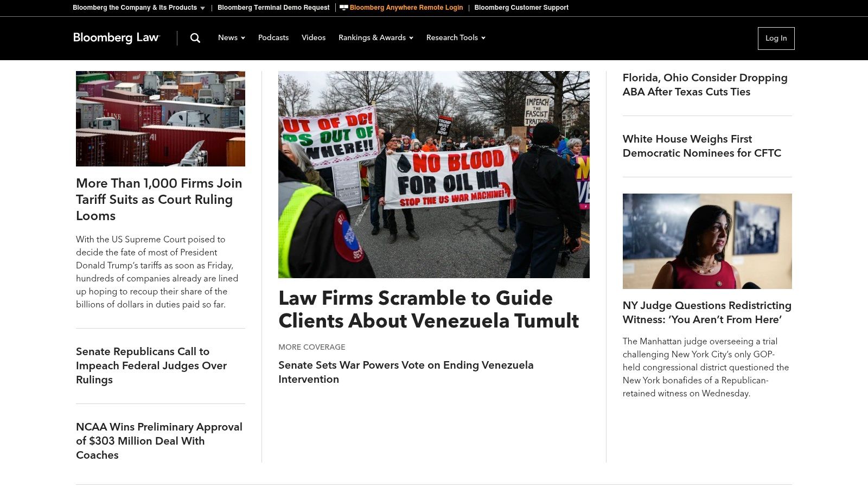Open Bloomberg Customer Support
The width and height of the screenshot is (868, 488).
521,8
